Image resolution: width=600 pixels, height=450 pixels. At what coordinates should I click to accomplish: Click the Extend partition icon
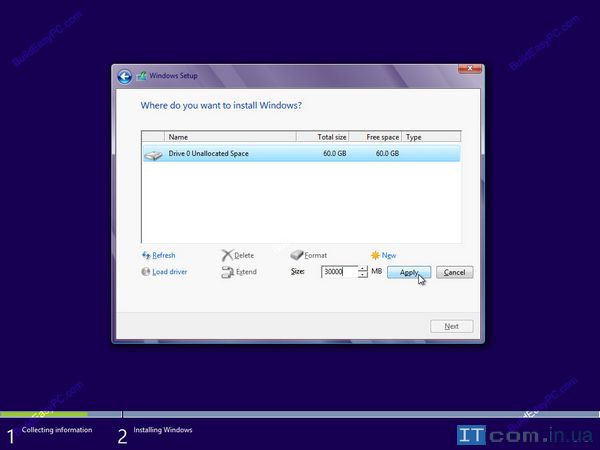pyautogui.click(x=227, y=272)
